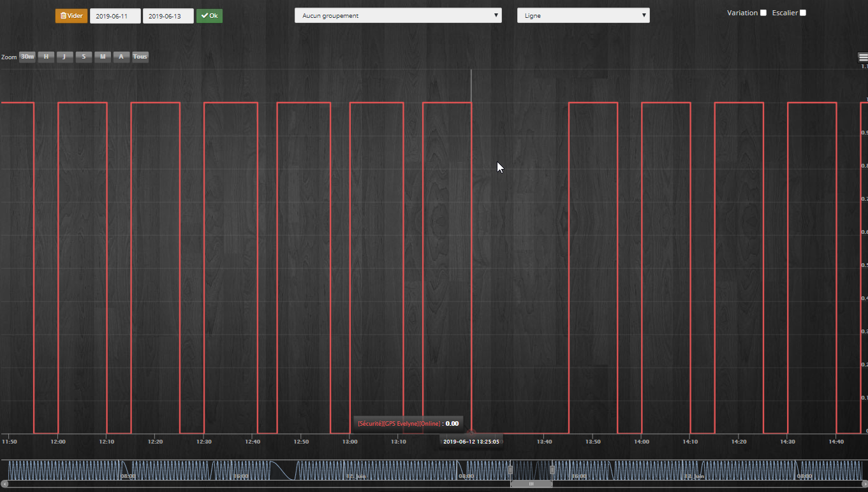Set zoom to H (hour)
This screenshot has height=492, width=868.
coord(46,57)
